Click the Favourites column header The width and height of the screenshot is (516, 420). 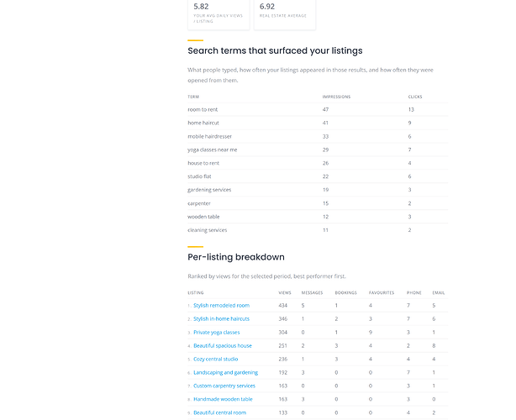382,292
